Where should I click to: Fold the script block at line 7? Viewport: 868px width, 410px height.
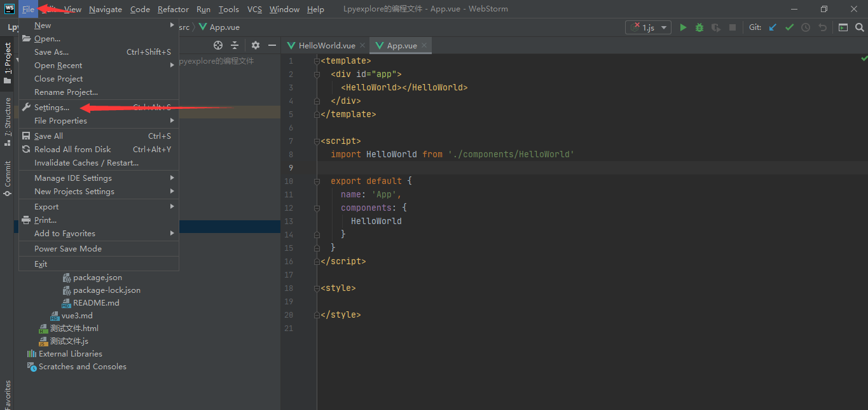click(x=317, y=141)
